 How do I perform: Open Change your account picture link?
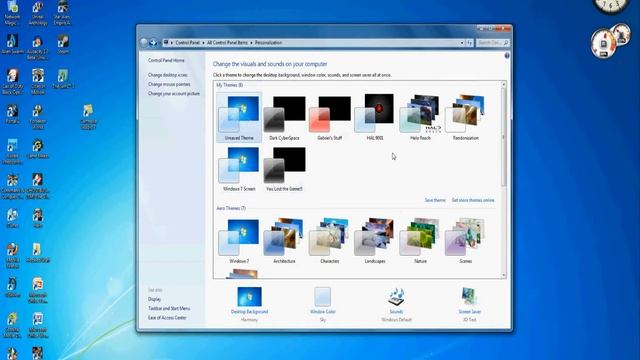click(174, 93)
